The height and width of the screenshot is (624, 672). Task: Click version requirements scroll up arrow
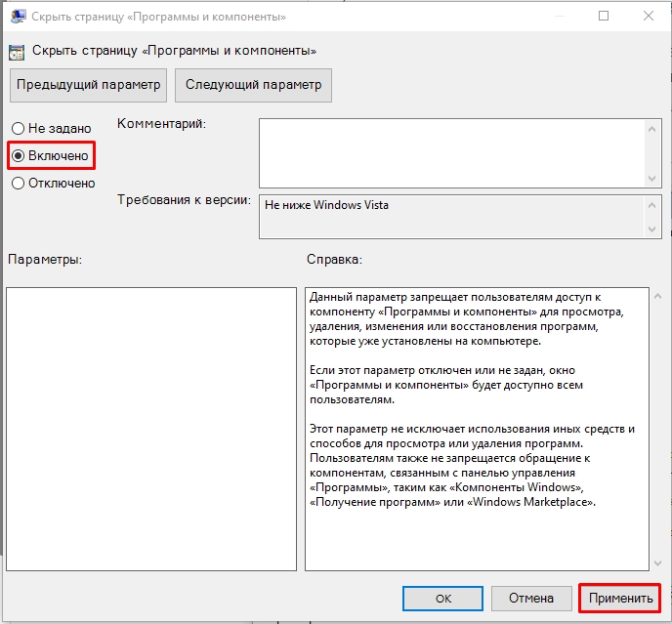651,205
